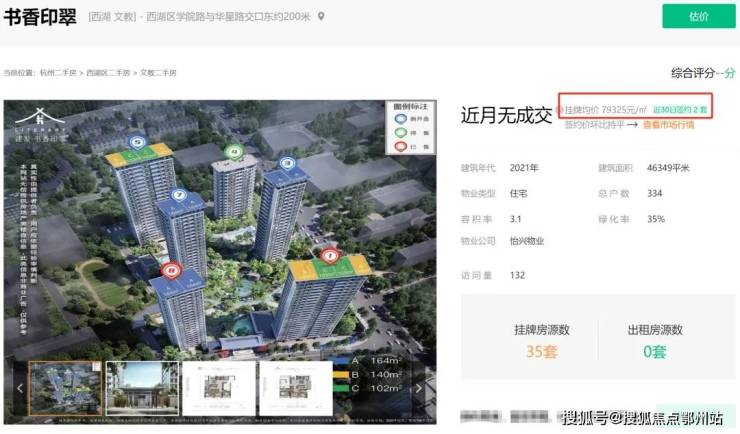This screenshot has width=740, height=434.
Task: Open the 文教二手房 breadcrumb link
Action: 158,73
